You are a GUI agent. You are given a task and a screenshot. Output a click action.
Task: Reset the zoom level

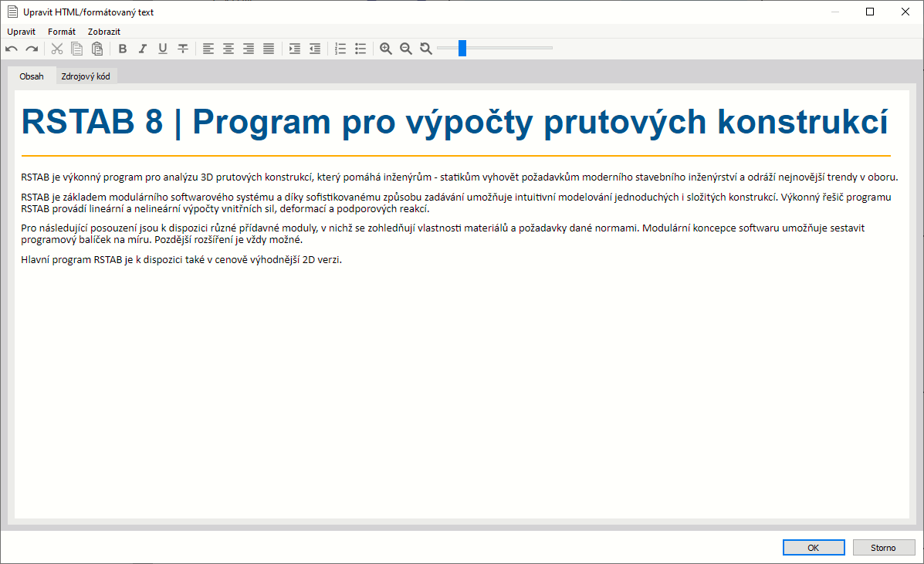[x=425, y=48]
